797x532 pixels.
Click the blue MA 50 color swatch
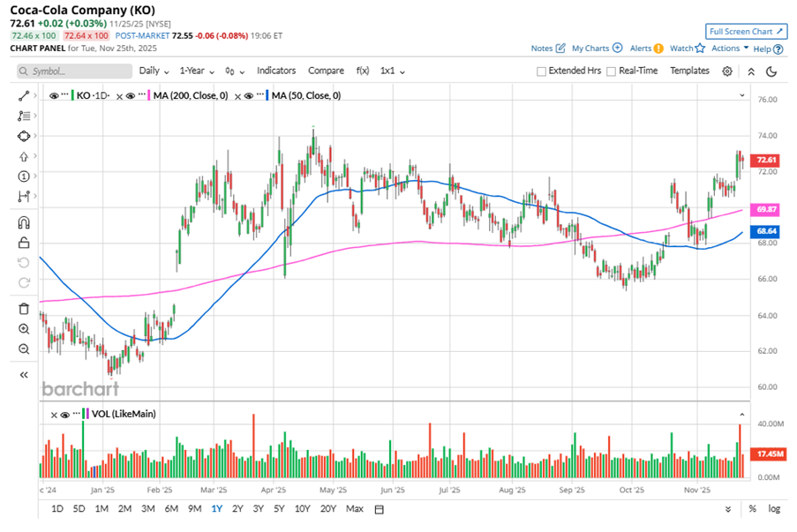point(267,95)
